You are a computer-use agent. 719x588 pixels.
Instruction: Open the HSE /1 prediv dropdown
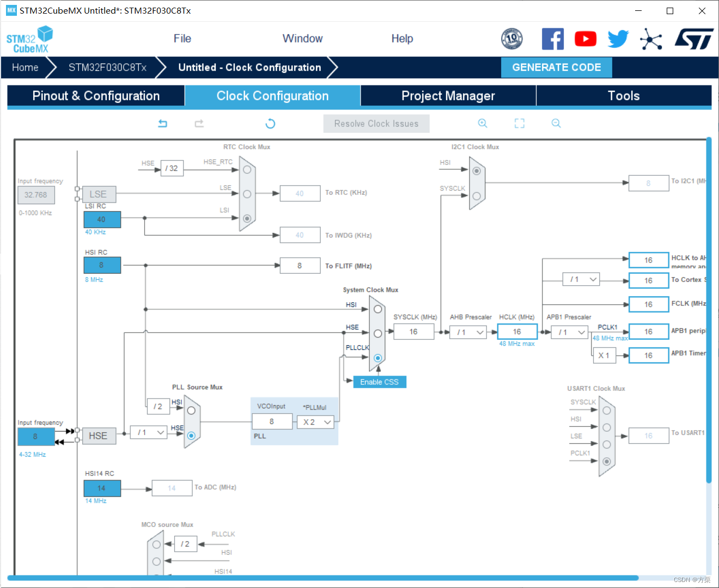pyautogui.click(x=149, y=432)
